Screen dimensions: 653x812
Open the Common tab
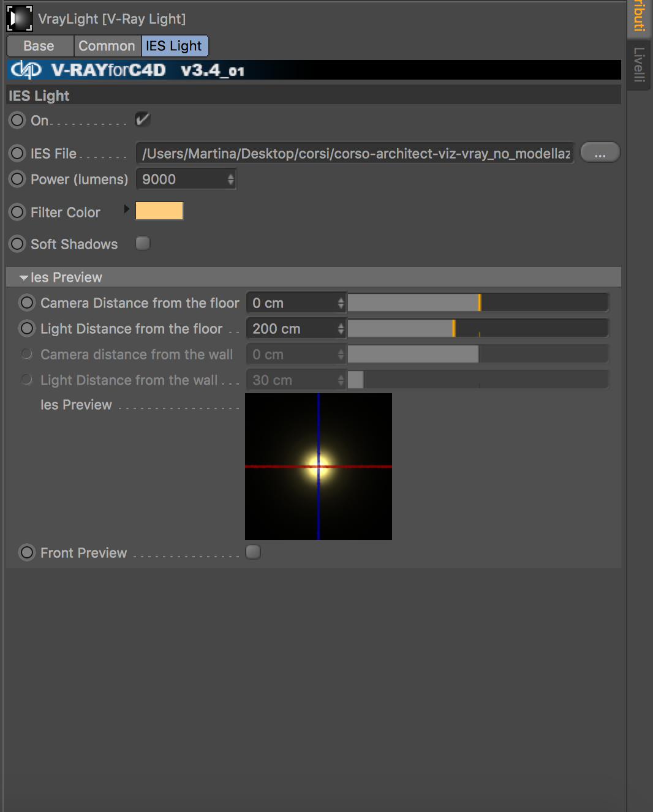(107, 46)
